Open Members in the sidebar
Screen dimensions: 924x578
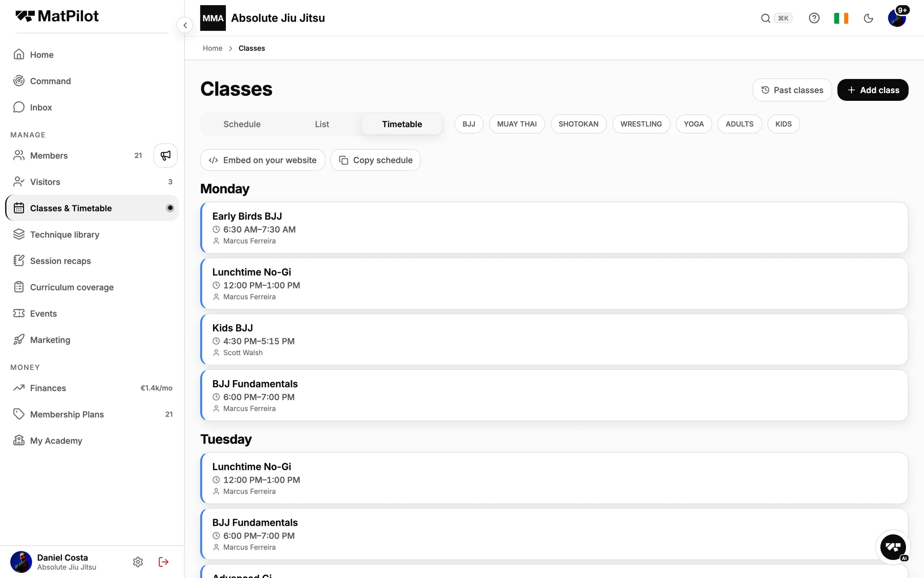(79, 155)
